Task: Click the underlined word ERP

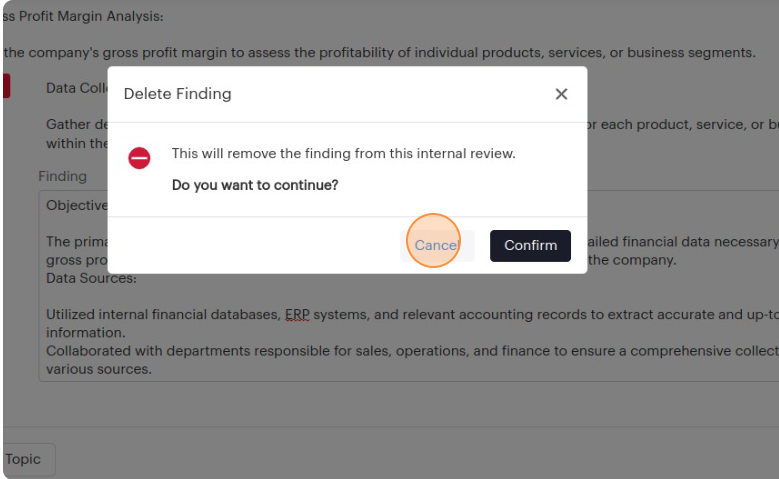Action: [297, 314]
